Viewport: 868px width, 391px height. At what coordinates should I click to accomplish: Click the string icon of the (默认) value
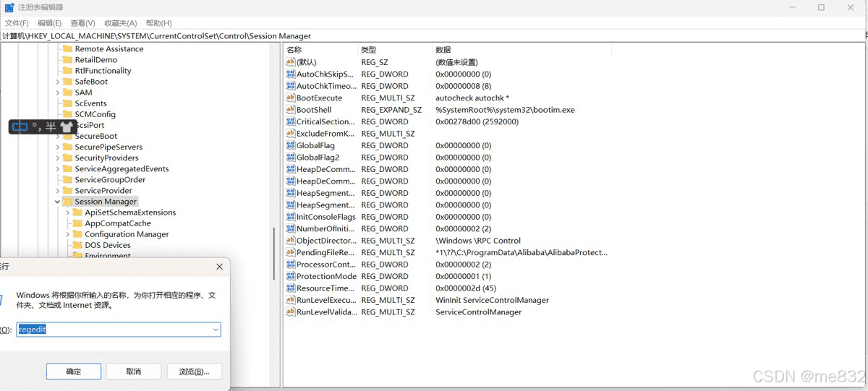coord(291,62)
